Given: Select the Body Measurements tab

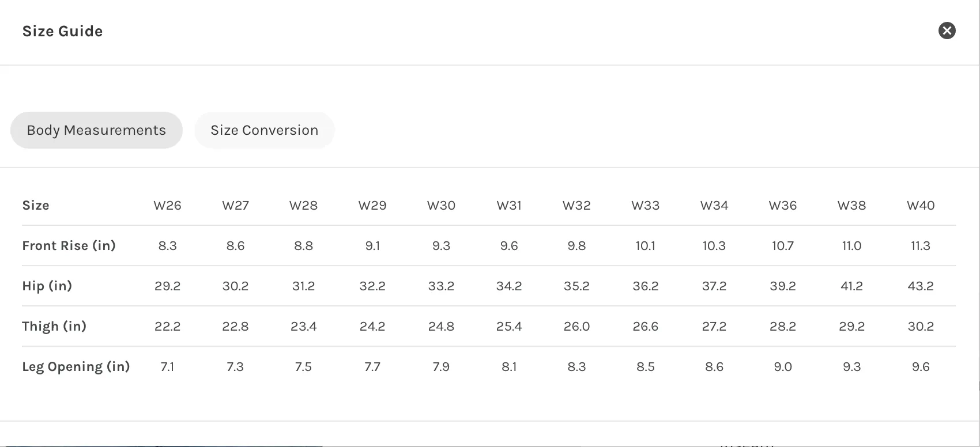Looking at the screenshot, I should tap(96, 130).
